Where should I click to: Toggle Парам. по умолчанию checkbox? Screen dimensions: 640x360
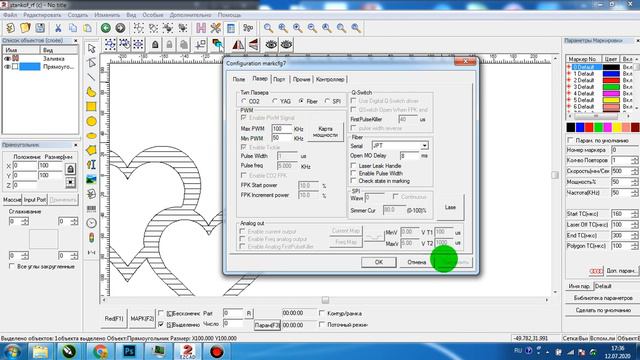pyautogui.click(x=570, y=140)
